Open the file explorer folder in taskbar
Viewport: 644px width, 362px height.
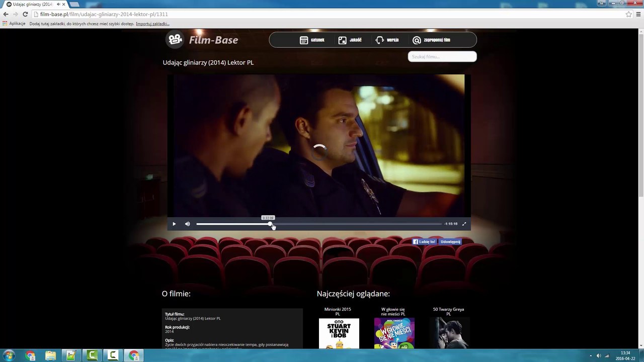[50, 355]
